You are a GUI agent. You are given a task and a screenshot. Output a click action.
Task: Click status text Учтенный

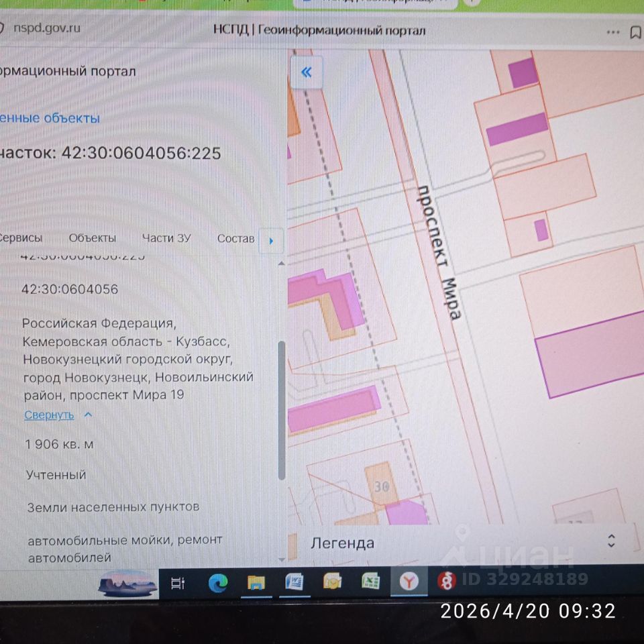(x=56, y=475)
